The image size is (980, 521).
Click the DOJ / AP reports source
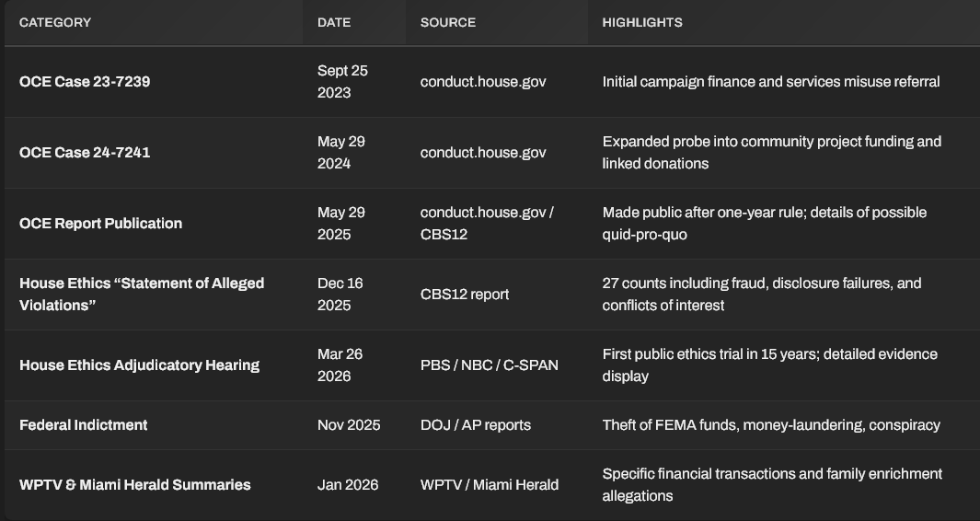[476, 425]
